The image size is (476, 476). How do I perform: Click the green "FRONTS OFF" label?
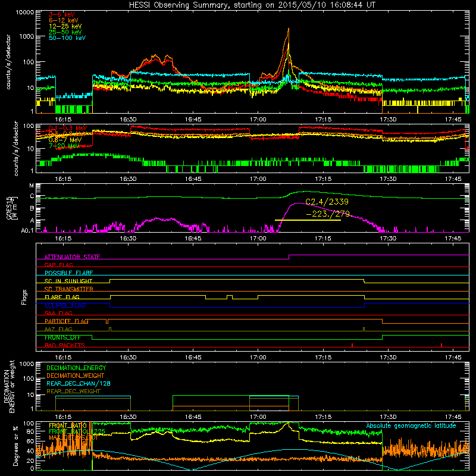click(x=62, y=337)
